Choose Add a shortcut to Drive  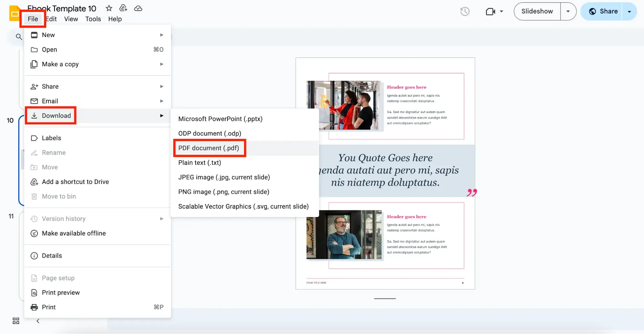(98, 182)
